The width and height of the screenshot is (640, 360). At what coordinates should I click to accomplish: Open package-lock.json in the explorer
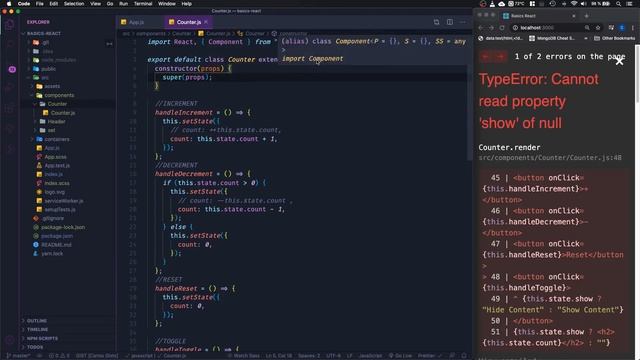click(63, 227)
